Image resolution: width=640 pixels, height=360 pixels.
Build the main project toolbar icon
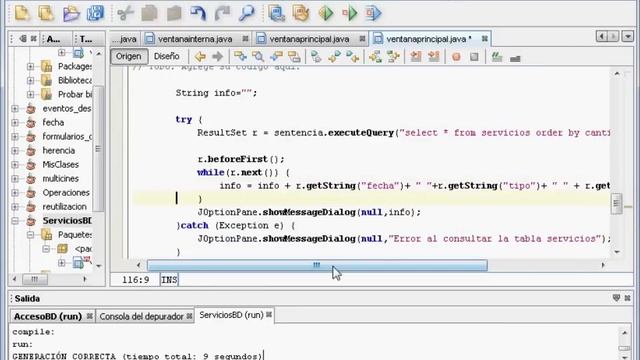276,13
